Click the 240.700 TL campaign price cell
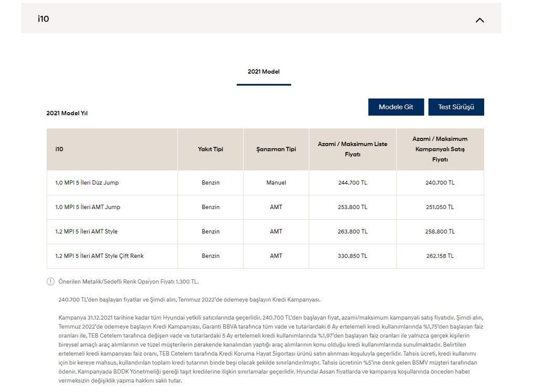The image size is (534, 392). pyautogui.click(x=440, y=183)
